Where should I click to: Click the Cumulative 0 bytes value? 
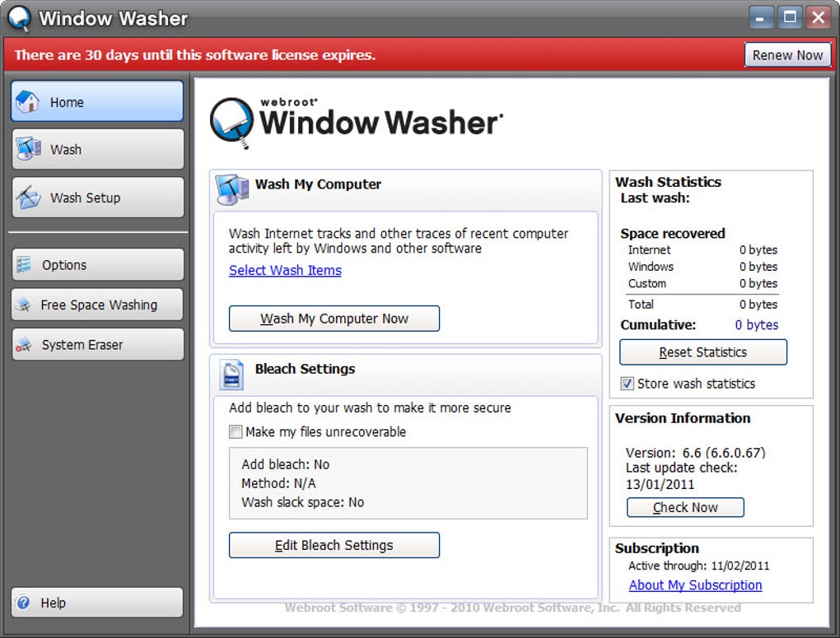click(757, 324)
